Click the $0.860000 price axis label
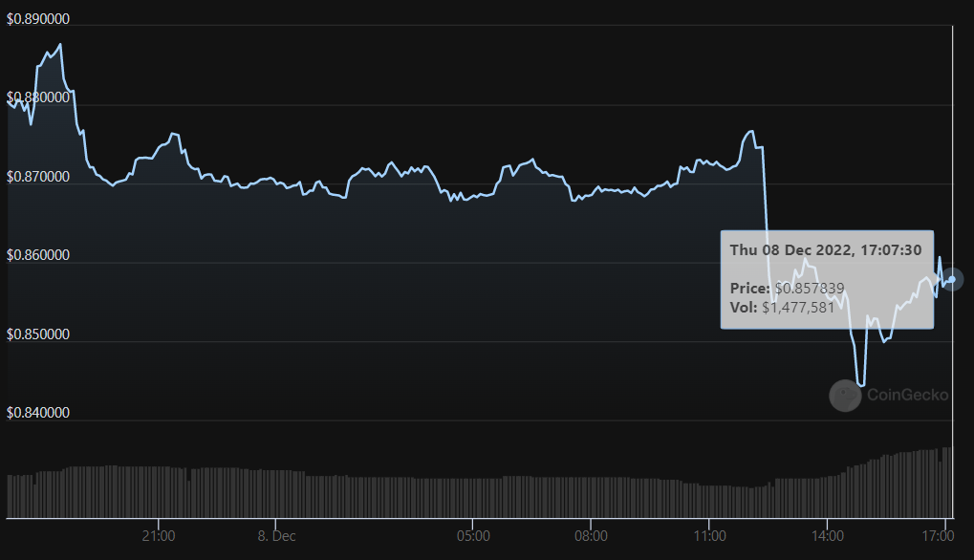 point(38,255)
